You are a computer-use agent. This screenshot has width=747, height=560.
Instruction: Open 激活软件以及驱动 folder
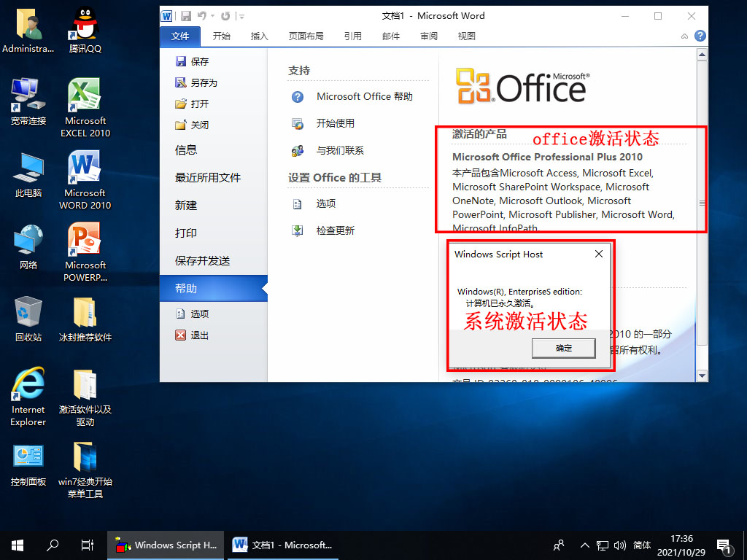point(85,397)
